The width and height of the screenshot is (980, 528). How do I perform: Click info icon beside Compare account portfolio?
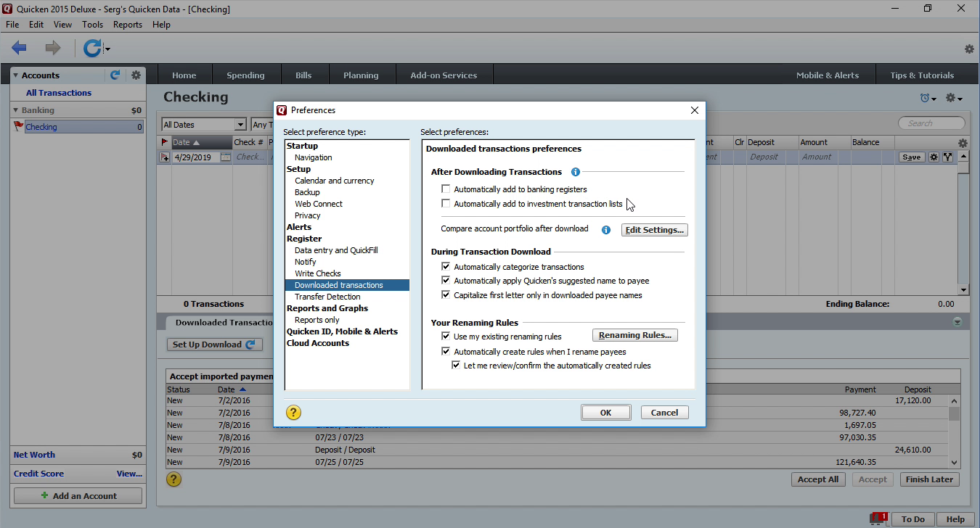606,230
